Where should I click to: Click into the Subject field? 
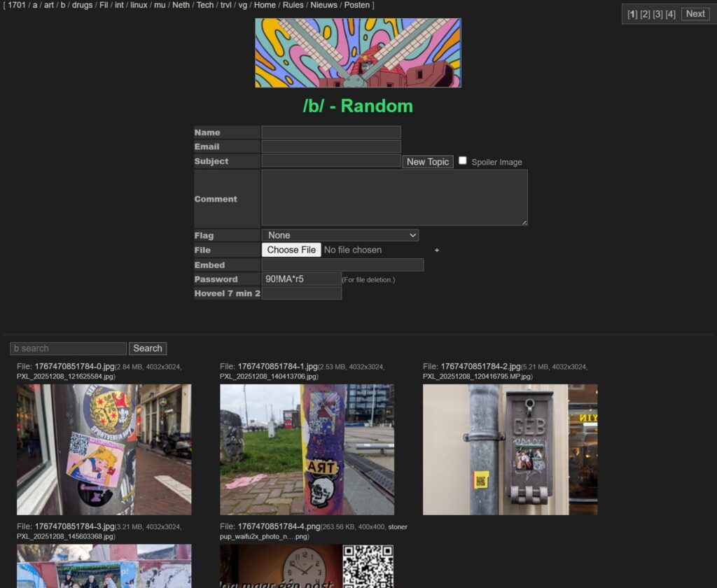[x=331, y=161]
